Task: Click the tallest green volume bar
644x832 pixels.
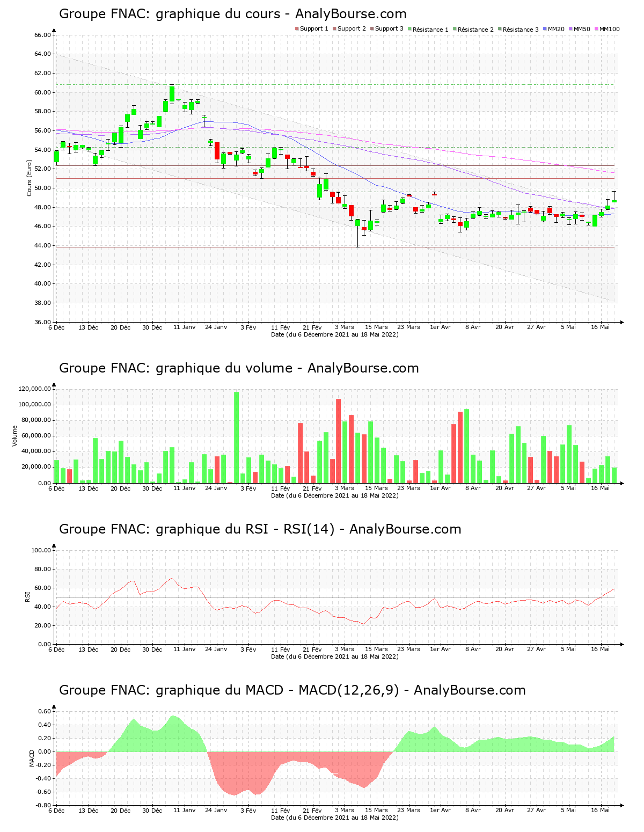Action: pos(237,437)
